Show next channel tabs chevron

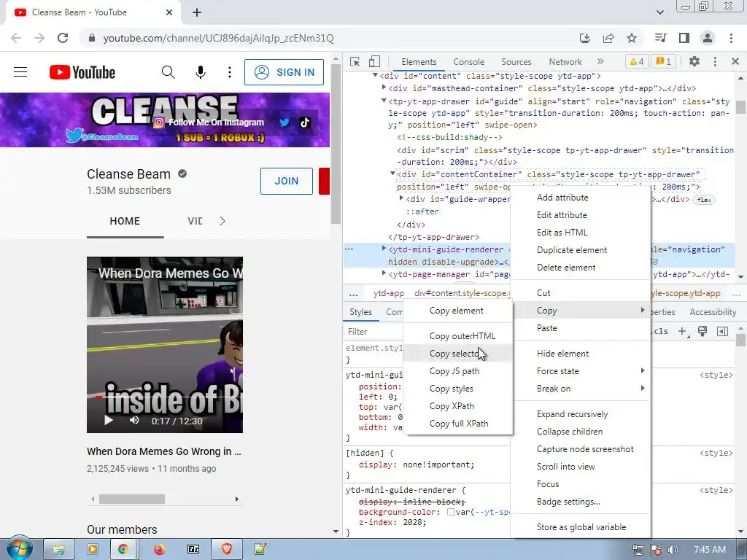point(222,221)
